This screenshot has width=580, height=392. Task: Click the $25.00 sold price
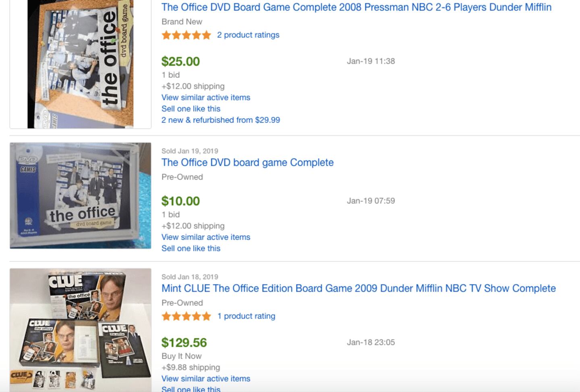pos(180,62)
